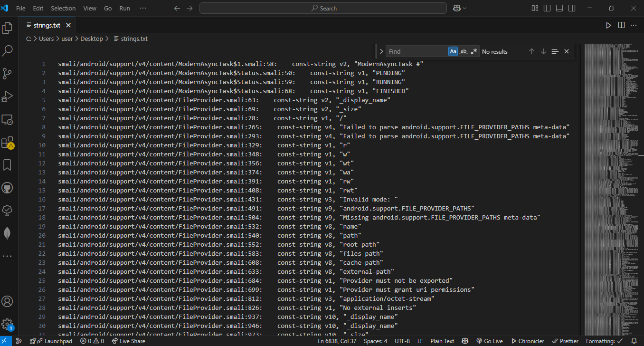The image size is (644, 346).
Task: Expand Toggle Replace chevron in Find widget
Action: [x=381, y=51]
